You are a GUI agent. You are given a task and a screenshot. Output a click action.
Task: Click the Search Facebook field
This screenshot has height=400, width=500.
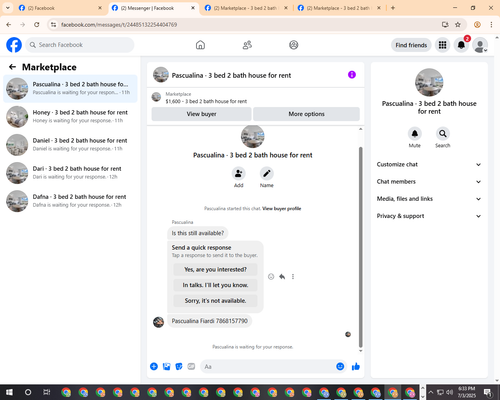[x=80, y=45]
